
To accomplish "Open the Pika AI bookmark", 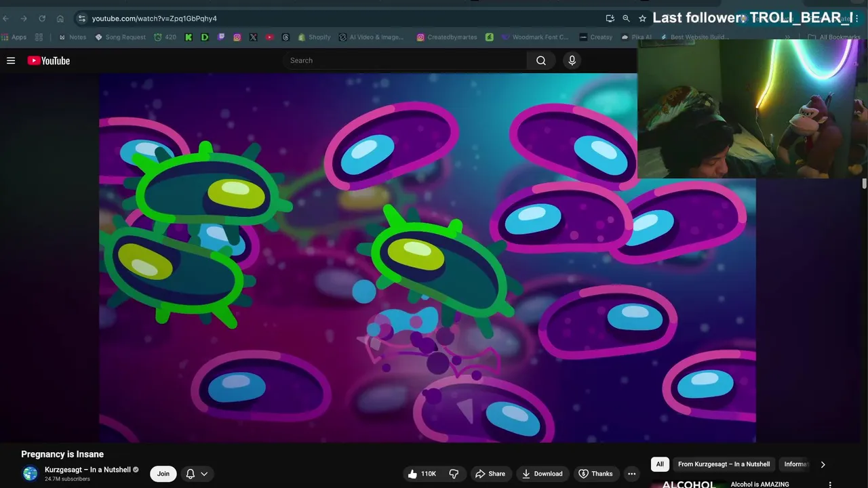I will click(637, 37).
